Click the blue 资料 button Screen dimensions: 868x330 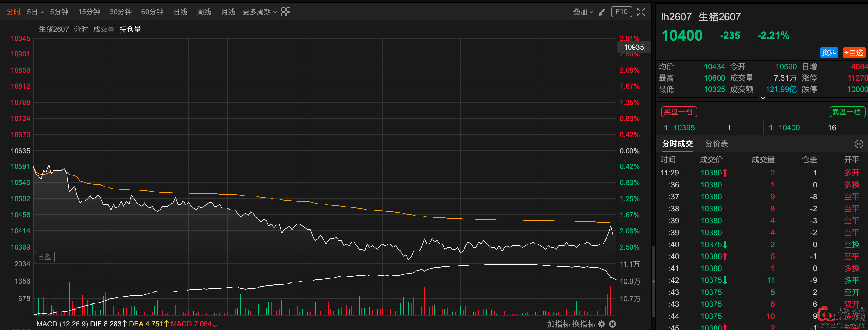click(829, 53)
